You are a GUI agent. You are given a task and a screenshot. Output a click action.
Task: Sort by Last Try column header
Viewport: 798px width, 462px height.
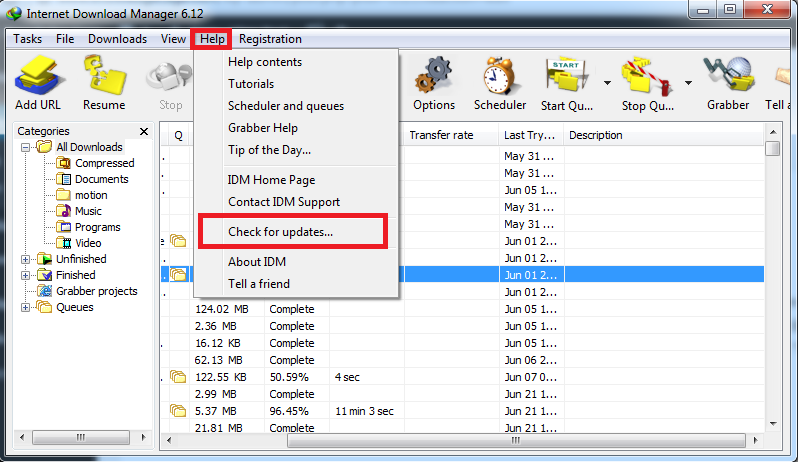click(531, 135)
